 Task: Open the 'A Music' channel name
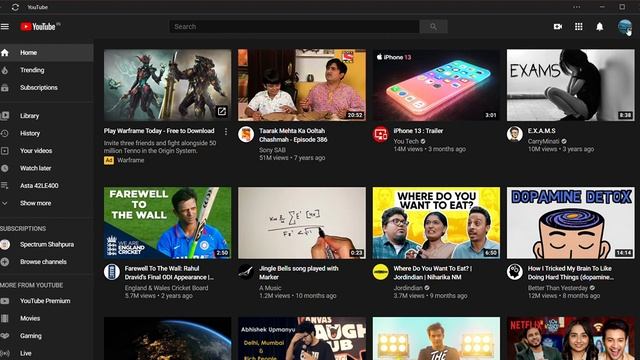click(270, 288)
